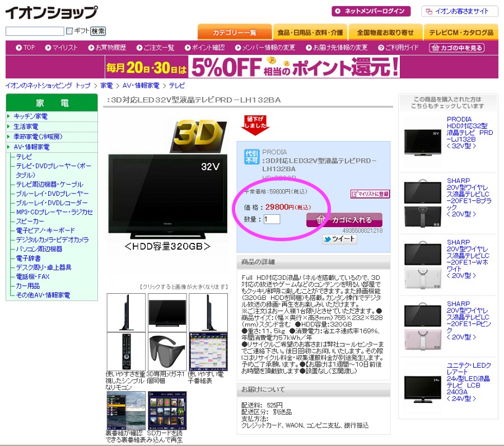
Task: Open ユニテク LED液晶テレビ LCB2403A link
Action: coord(469,382)
